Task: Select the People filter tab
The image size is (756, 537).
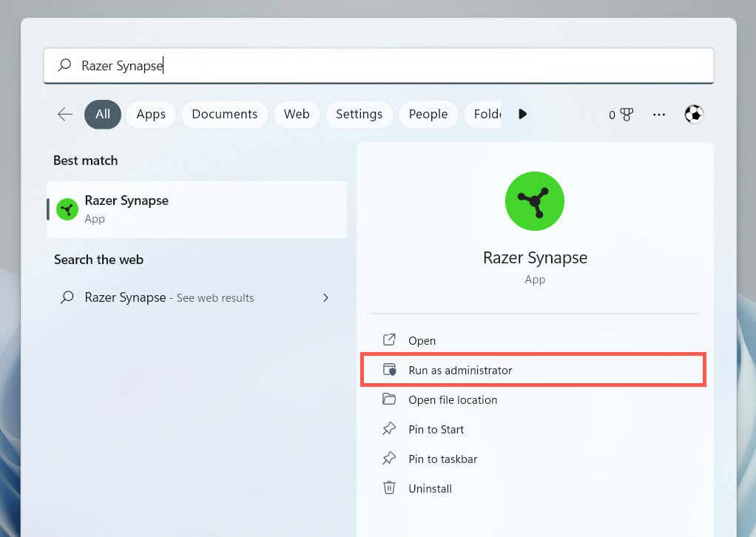Action: (428, 114)
